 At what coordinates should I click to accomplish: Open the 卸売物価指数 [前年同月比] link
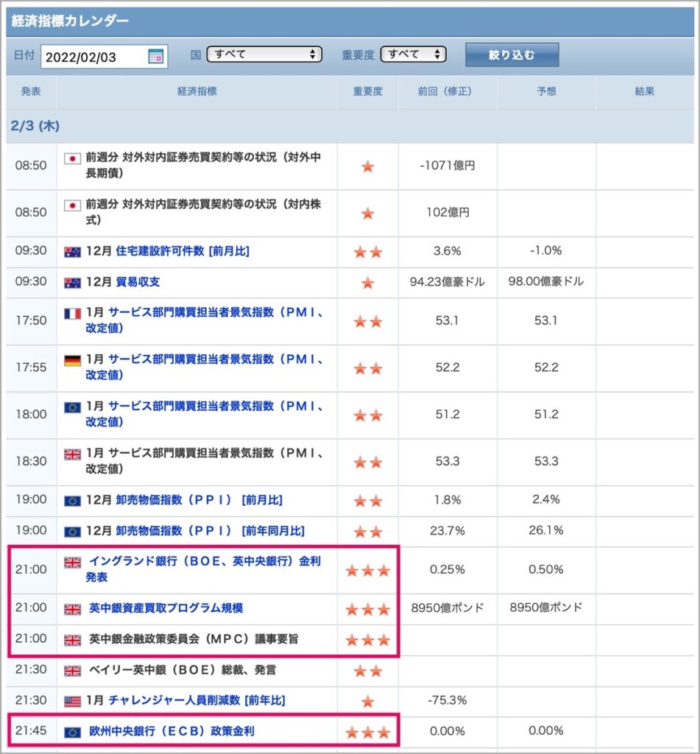tap(210, 530)
